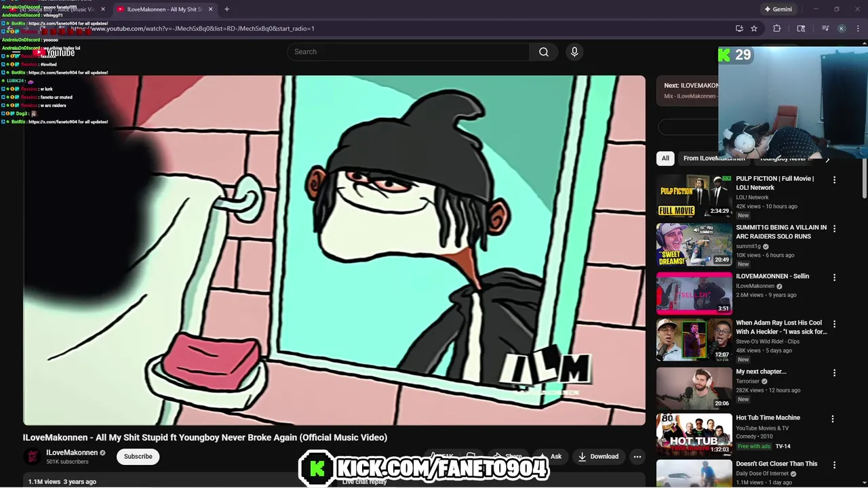Screen dimensions: 868x488
Task: Open the Adam Ray Heckler video thumbnail
Action: tap(694, 340)
